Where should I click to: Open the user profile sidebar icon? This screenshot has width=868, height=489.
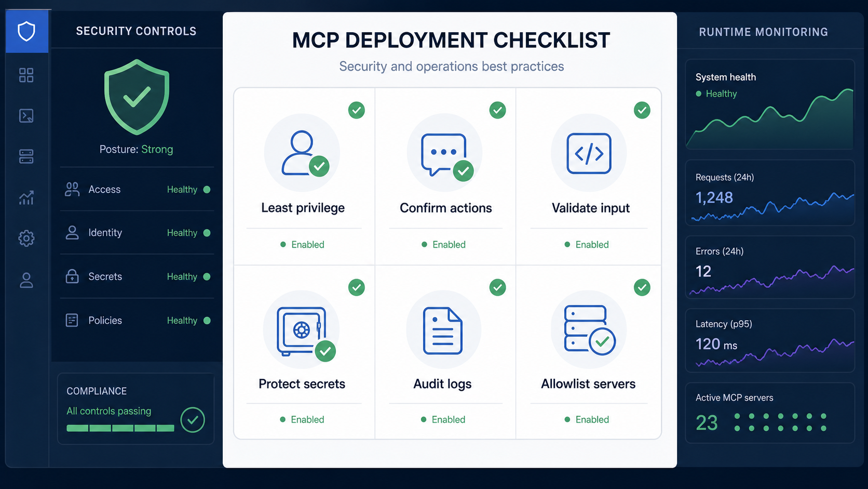click(26, 280)
